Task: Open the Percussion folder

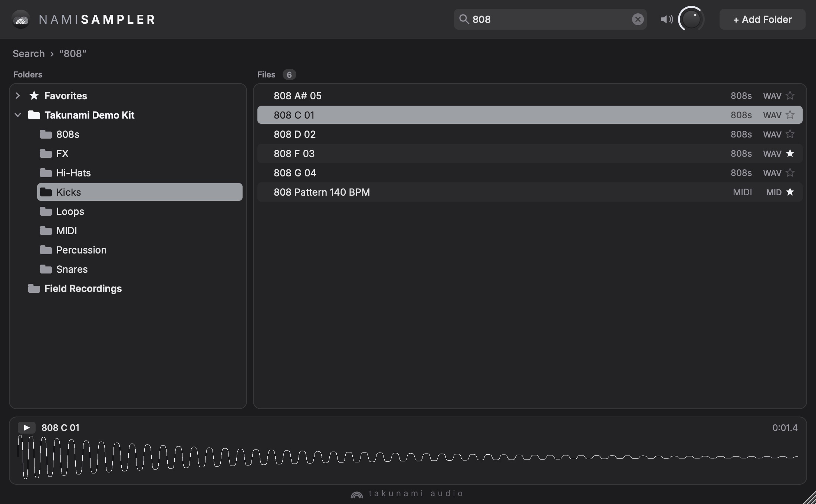Action: click(140, 250)
